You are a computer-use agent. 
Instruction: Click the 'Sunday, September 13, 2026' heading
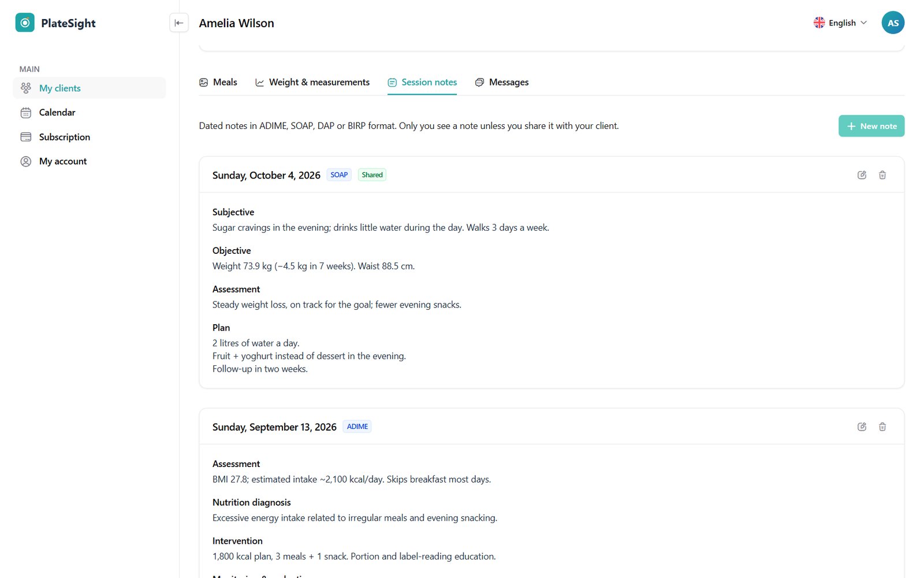coord(274,427)
